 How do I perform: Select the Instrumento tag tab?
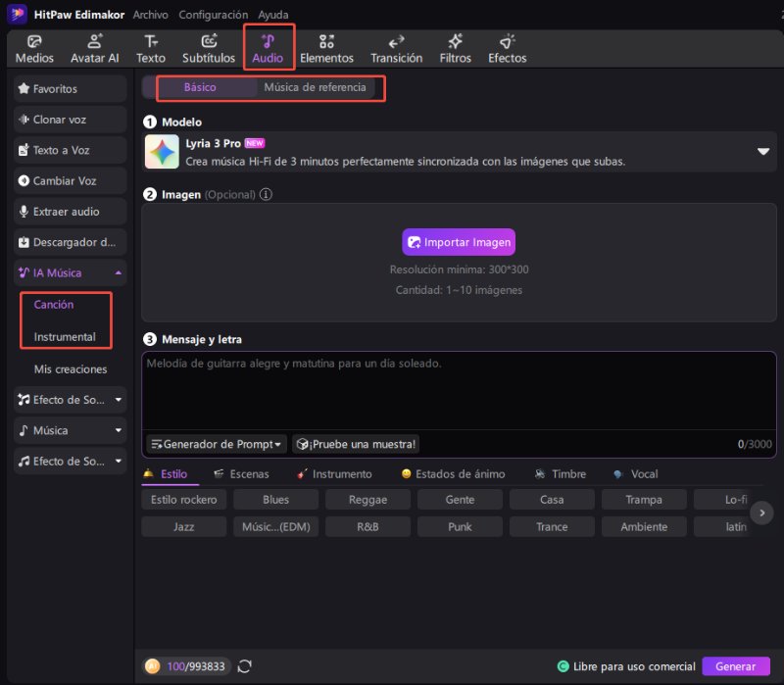(x=334, y=474)
